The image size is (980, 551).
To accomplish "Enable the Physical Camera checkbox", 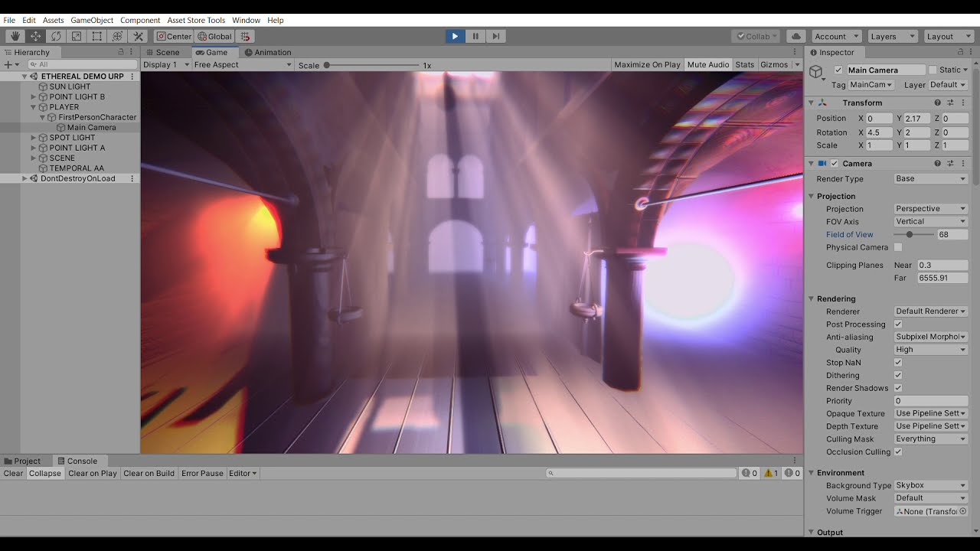I will [898, 247].
